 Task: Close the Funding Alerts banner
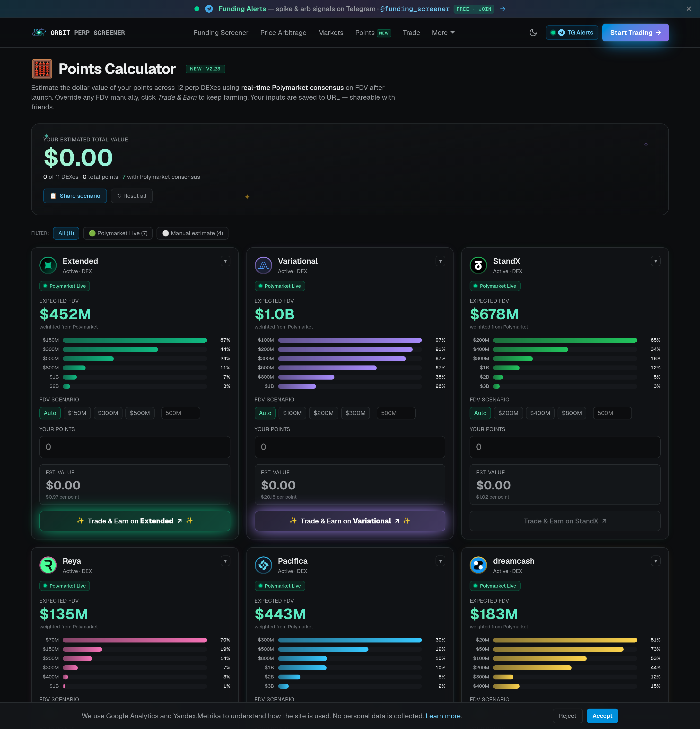[689, 9]
